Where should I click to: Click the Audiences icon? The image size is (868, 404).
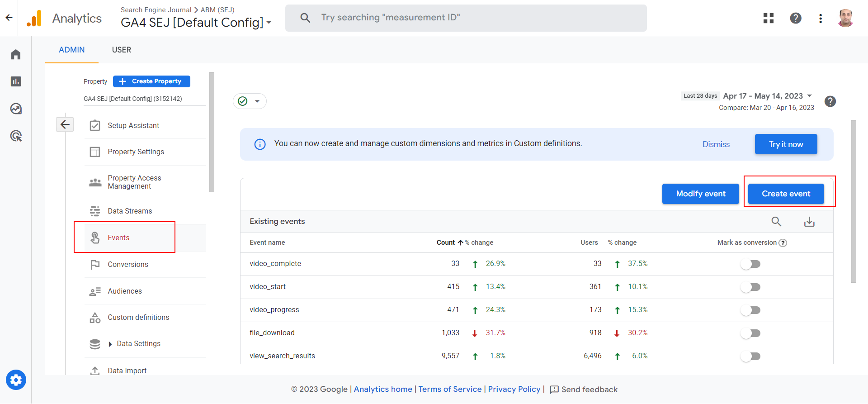click(x=95, y=291)
